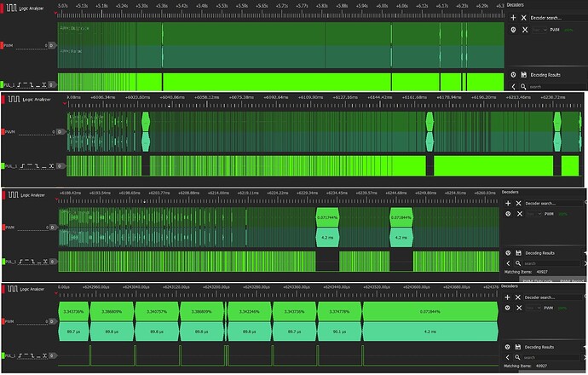Click Logic Analyzer icon in microsecond capture
Screen dimensions: 588x375
pyautogui.click(x=13, y=289)
